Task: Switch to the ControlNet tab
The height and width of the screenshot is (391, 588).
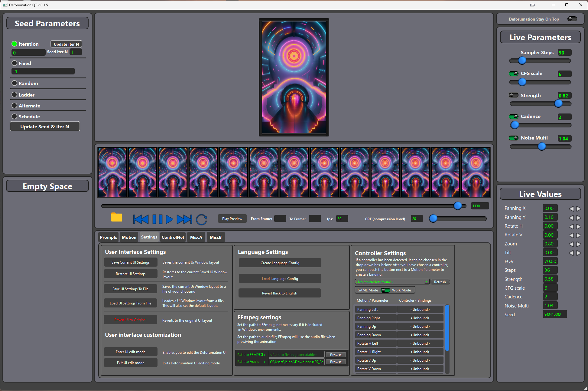Action: (x=173, y=237)
